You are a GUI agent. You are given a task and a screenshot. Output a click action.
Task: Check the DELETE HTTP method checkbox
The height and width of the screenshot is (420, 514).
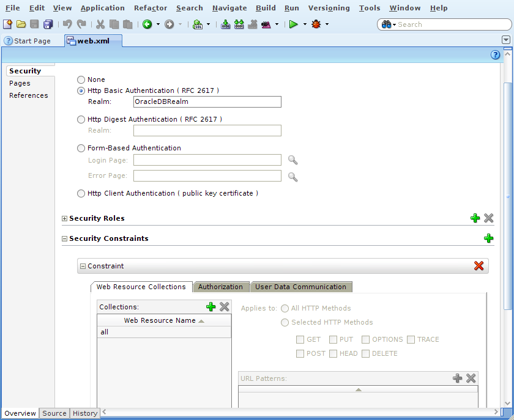point(365,353)
